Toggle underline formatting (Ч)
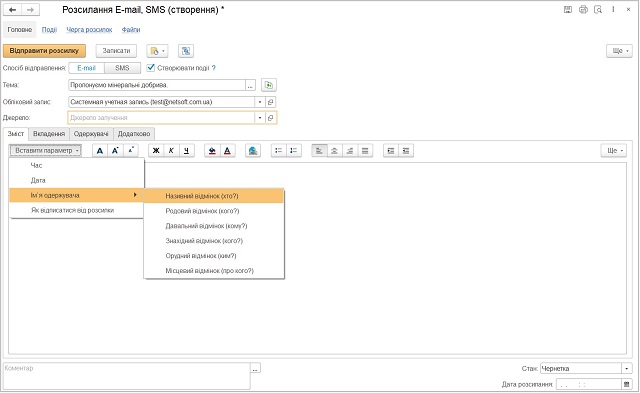This screenshot has width=640, height=393. [187, 151]
